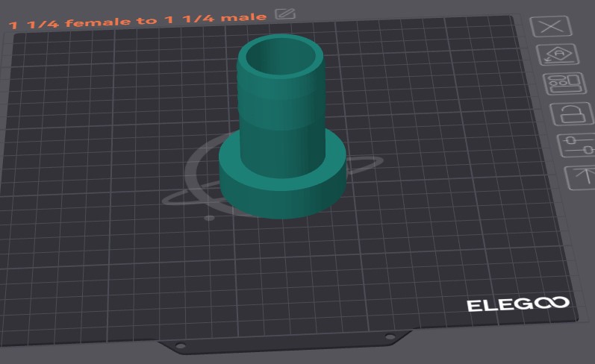This screenshot has height=364, width=595.
Task: Arrange objects on this plate
Action: click(564, 84)
